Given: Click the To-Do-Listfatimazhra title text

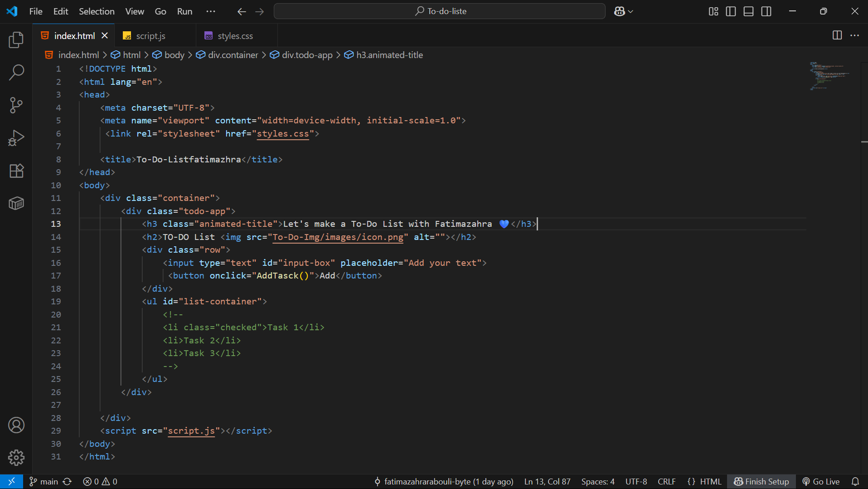Looking at the screenshot, I should [189, 159].
